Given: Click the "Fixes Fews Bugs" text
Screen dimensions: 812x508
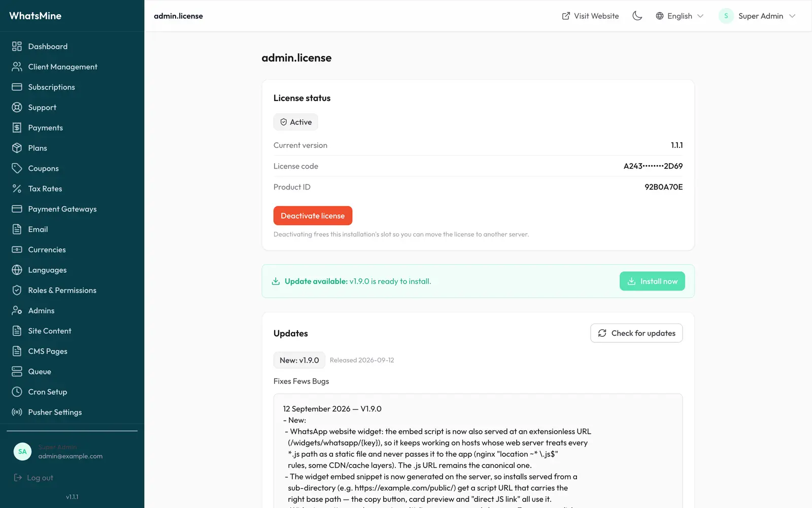Looking at the screenshot, I should (x=301, y=382).
